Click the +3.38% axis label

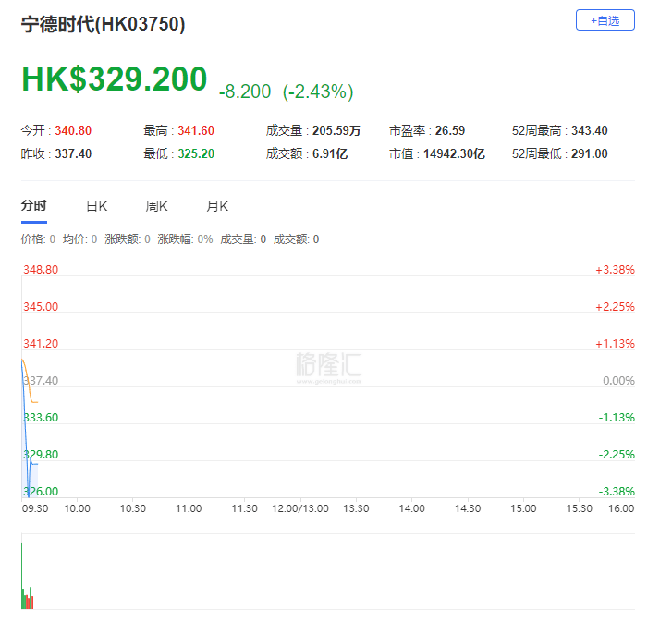(615, 270)
